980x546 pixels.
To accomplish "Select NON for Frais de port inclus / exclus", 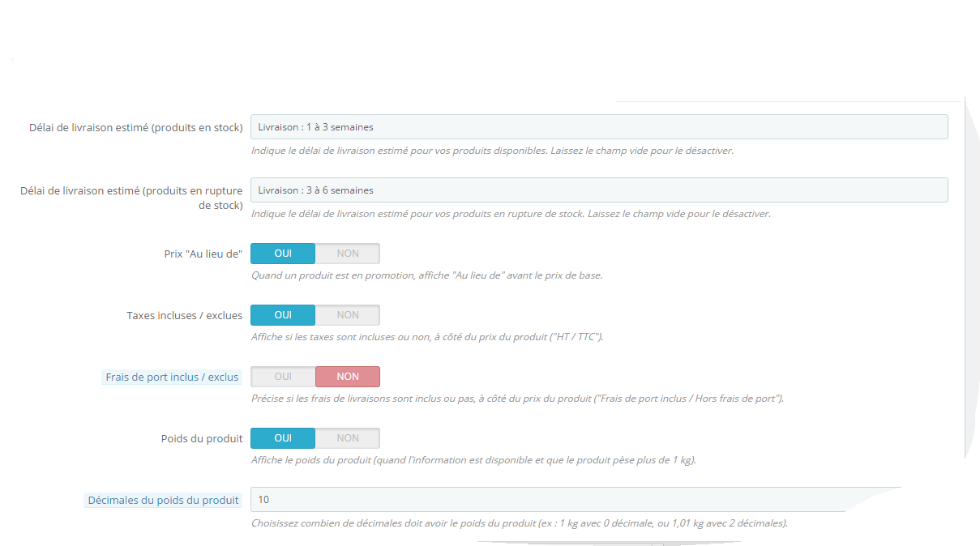I will [348, 377].
